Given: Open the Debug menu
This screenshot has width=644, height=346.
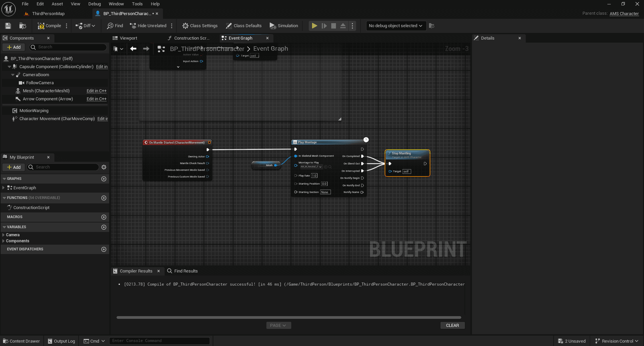Looking at the screenshot, I should click(x=94, y=4).
